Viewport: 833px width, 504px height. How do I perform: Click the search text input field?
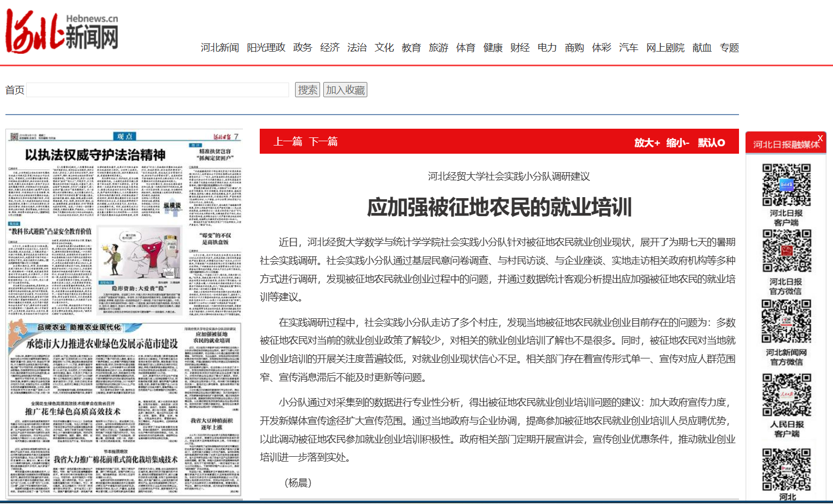pos(158,90)
